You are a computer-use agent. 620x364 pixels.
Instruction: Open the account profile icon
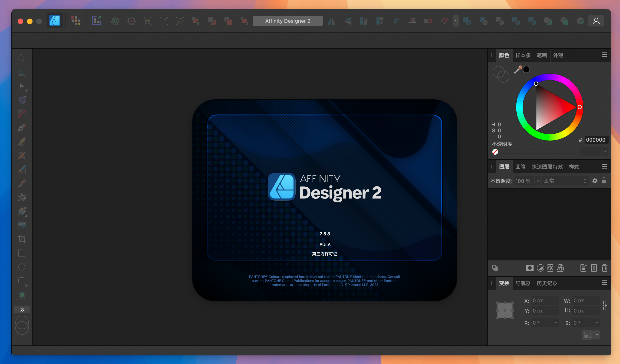596,21
